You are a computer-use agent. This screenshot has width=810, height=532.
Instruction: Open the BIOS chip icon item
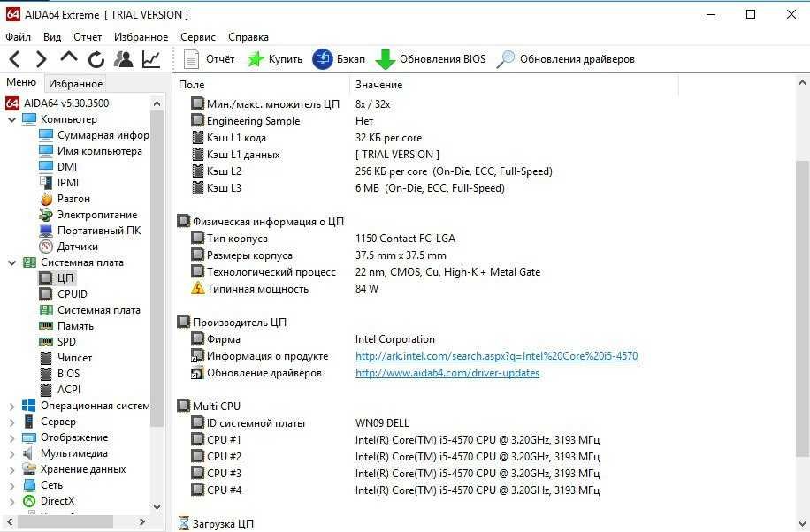pos(46,374)
